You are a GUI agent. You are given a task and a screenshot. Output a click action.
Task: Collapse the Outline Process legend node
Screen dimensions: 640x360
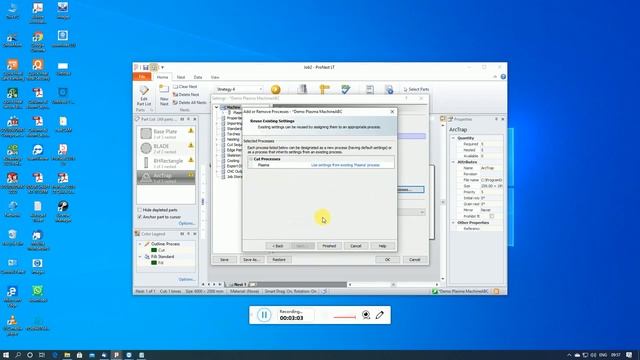[140, 244]
